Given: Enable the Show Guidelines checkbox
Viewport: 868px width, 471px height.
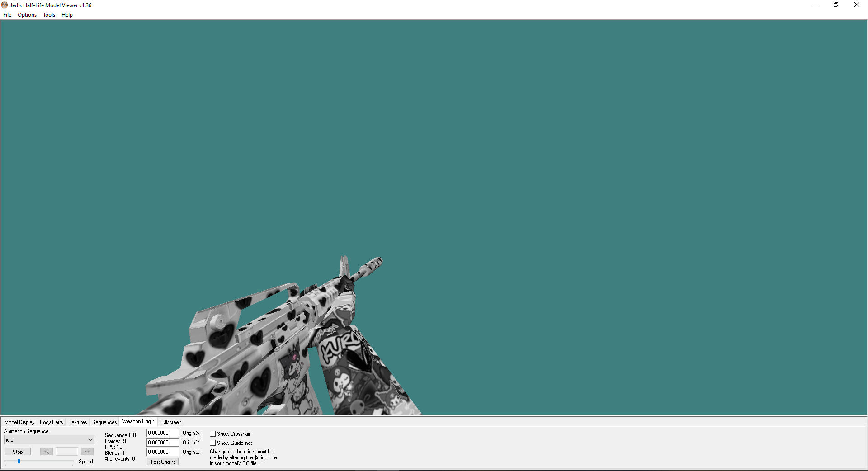Looking at the screenshot, I should (x=212, y=443).
